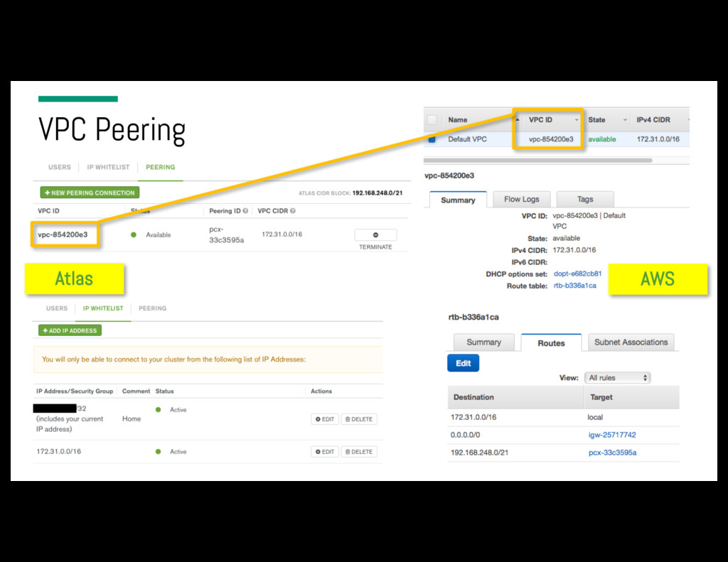Image resolution: width=728 pixels, height=562 pixels.
Task: Click the horizontal scrollbar under VPC table
Action: point(537,160)
